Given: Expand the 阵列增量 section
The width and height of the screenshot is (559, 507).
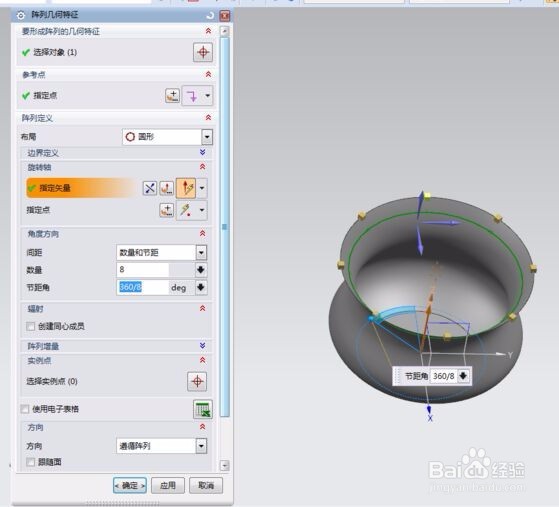Looking at the screenshot, I should click(x=202, y=345).
